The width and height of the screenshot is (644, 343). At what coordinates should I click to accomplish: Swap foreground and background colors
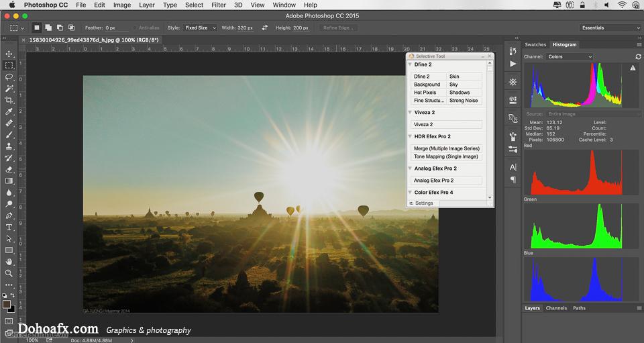13,295
